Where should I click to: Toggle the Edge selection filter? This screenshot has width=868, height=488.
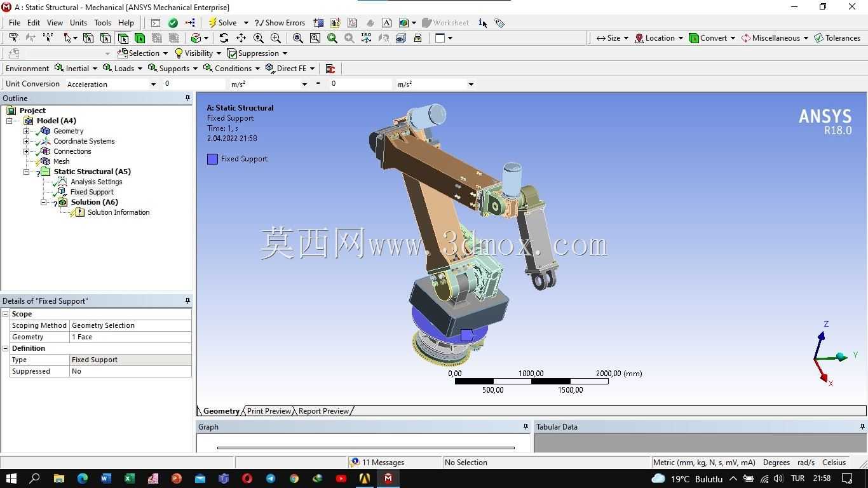click(x=105, y=38)
